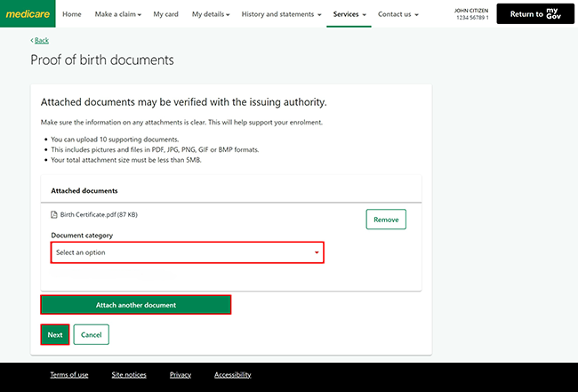Open the Document category dropdown
Image resolution: width=578 pixels, height=392 pixels.
(187, 252)
